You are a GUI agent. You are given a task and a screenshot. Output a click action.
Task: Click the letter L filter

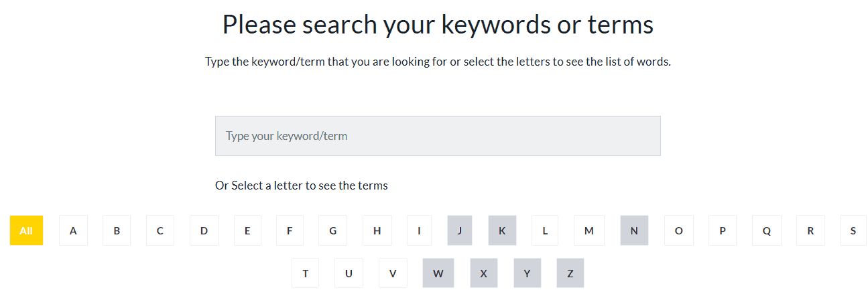(x=545, y=230)
